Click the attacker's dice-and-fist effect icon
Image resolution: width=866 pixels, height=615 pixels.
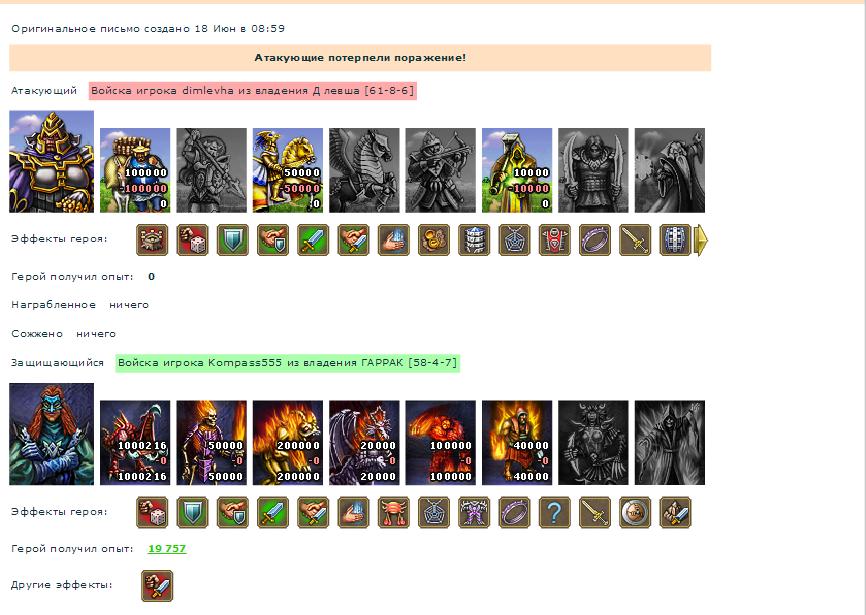[192, 240]
